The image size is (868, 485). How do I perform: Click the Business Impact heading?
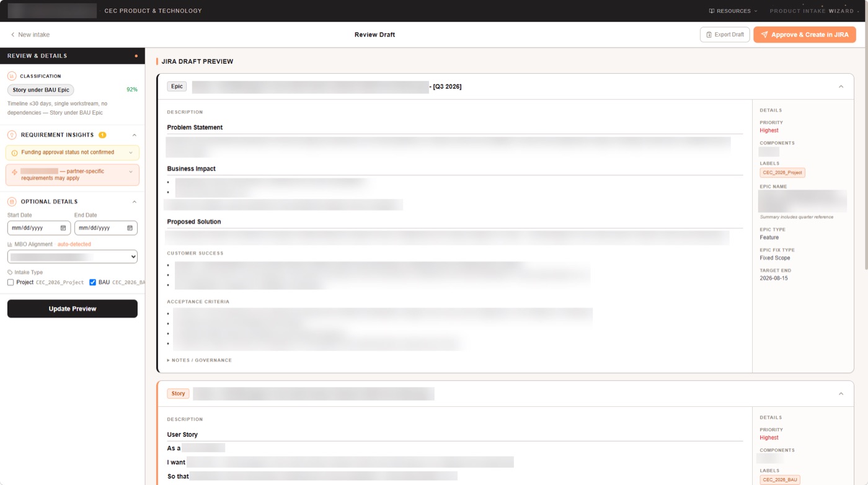pos(191,169)
